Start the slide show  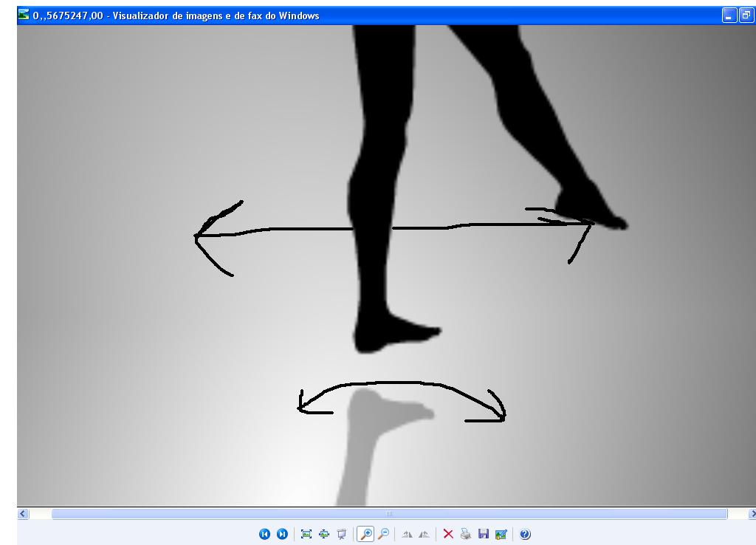click(342, 534)
